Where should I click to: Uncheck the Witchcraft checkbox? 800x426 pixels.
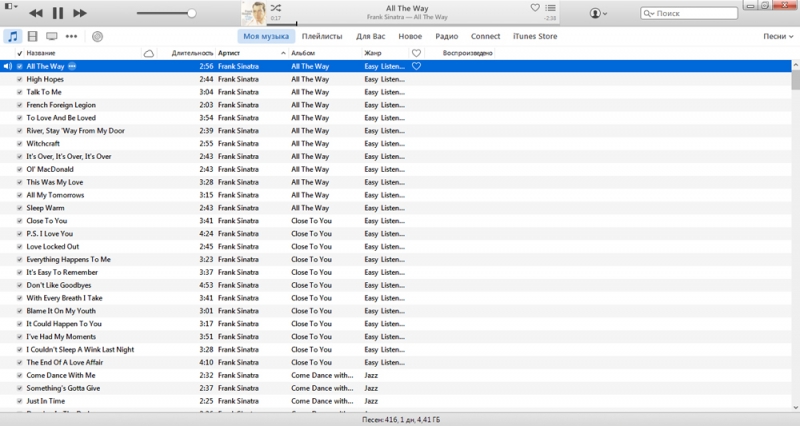click(19, 143)
